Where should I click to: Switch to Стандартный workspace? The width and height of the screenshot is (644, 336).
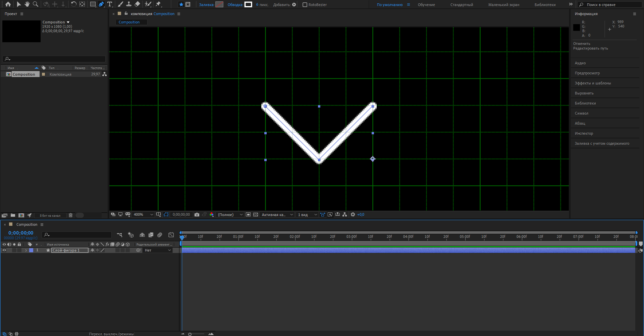coord(462,5)
